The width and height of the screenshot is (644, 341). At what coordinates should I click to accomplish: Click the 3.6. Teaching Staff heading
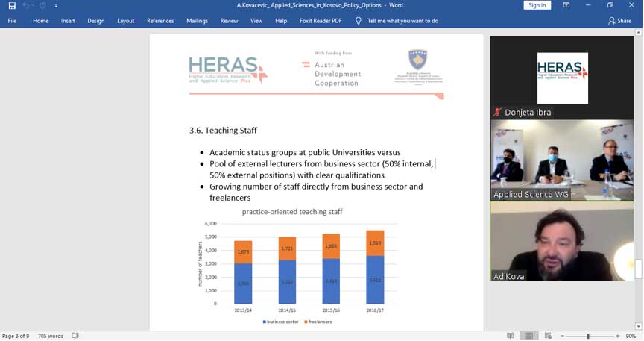[x=223, y=131]
